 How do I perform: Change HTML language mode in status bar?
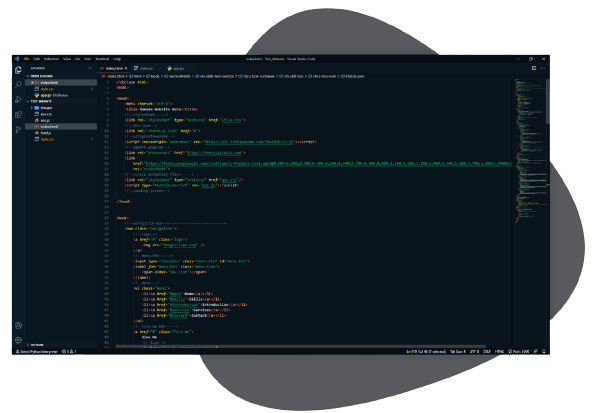click(499, 351)
